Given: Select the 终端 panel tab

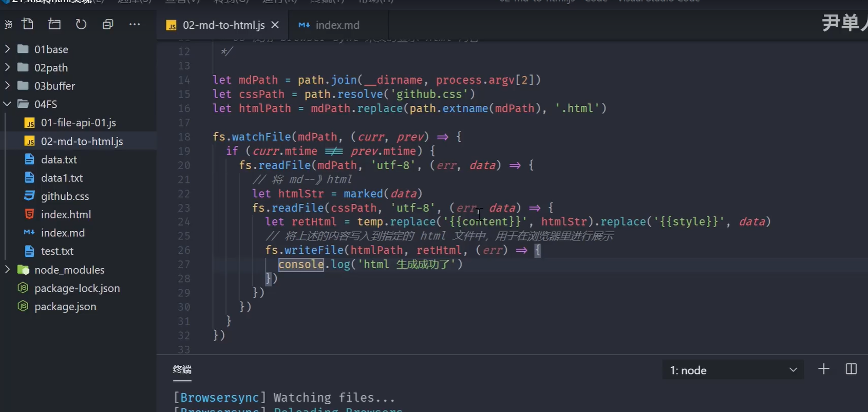Looking at the screenshot, I should pos(182,369).
